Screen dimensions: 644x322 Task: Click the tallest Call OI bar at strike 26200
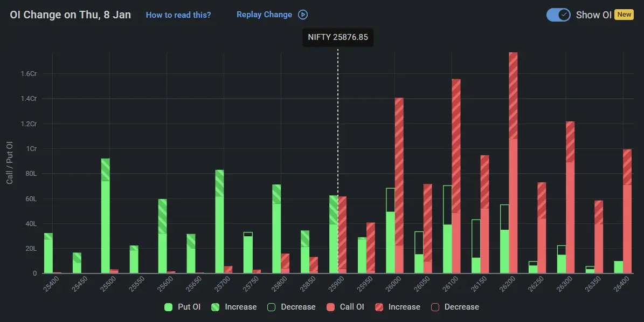(512, 162)
